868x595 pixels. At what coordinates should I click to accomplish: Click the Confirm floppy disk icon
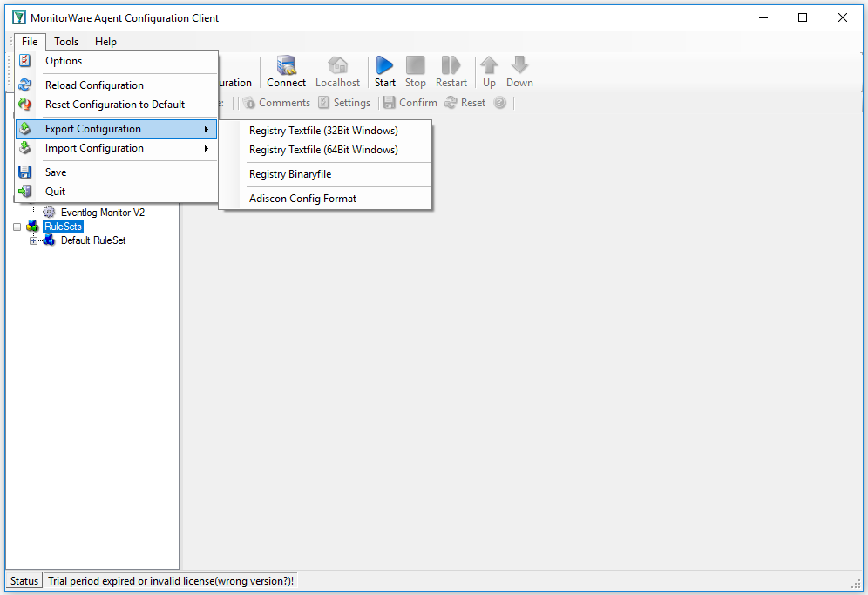[x=390, y=103]
